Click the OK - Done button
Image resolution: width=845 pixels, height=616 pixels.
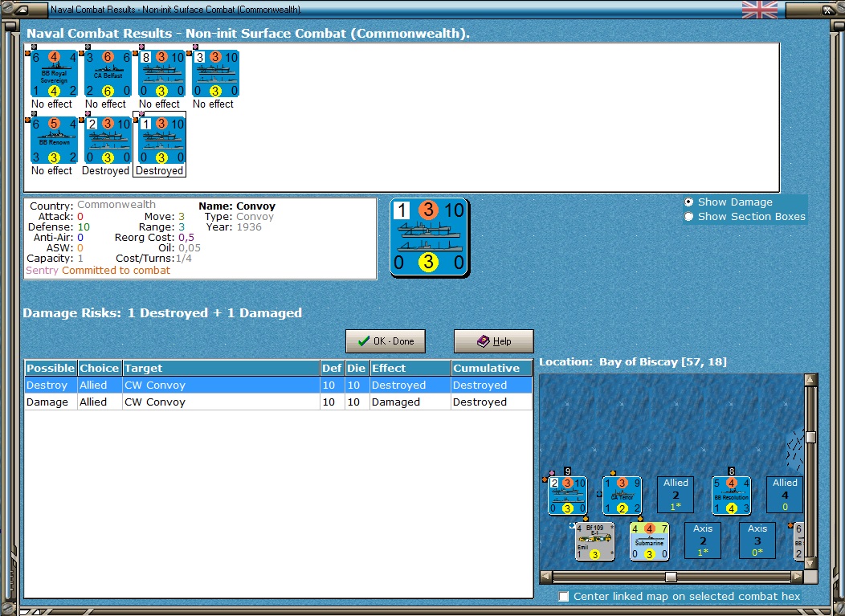(386, 341)
